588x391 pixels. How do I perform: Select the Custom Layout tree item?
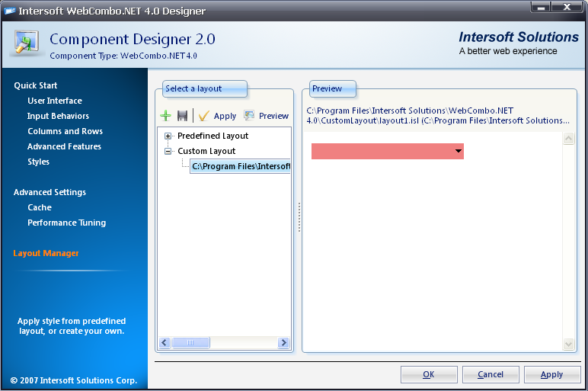coord(206,151)
